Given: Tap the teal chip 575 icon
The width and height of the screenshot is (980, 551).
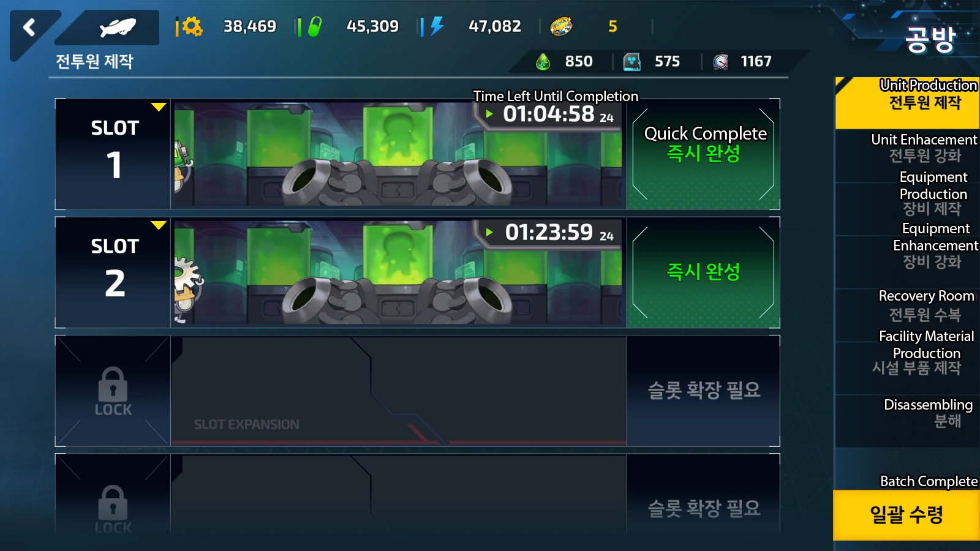Looking at the screenshot, I should pos(631,61).
